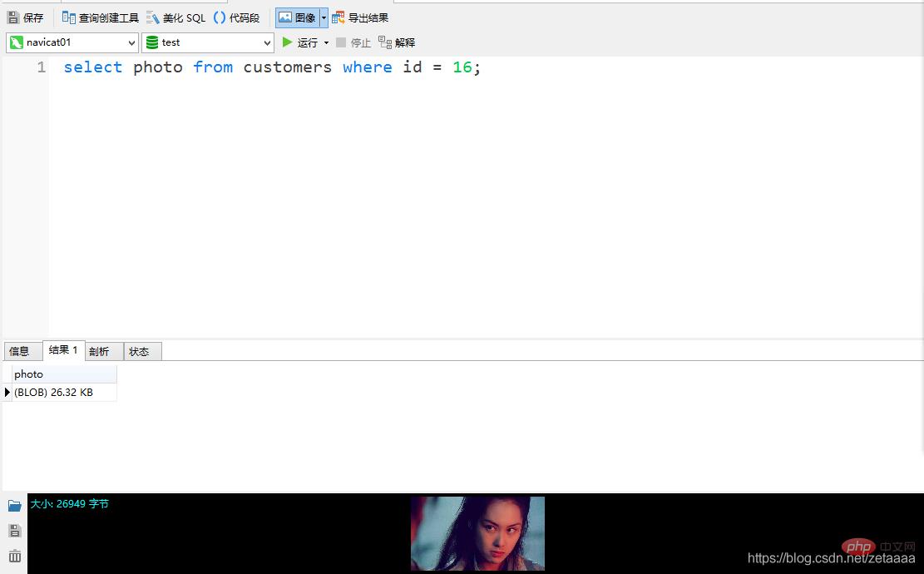Viewport: 924px width, 574px height.
Task: Open the Query Builder tool (查询创建工具)
Action: click(100, 17)
